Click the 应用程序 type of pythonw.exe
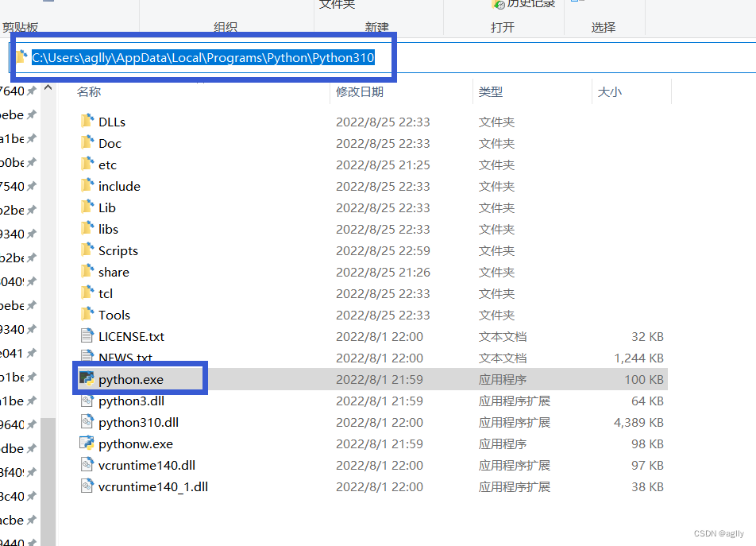756x546 pixels. coord(503,444)
